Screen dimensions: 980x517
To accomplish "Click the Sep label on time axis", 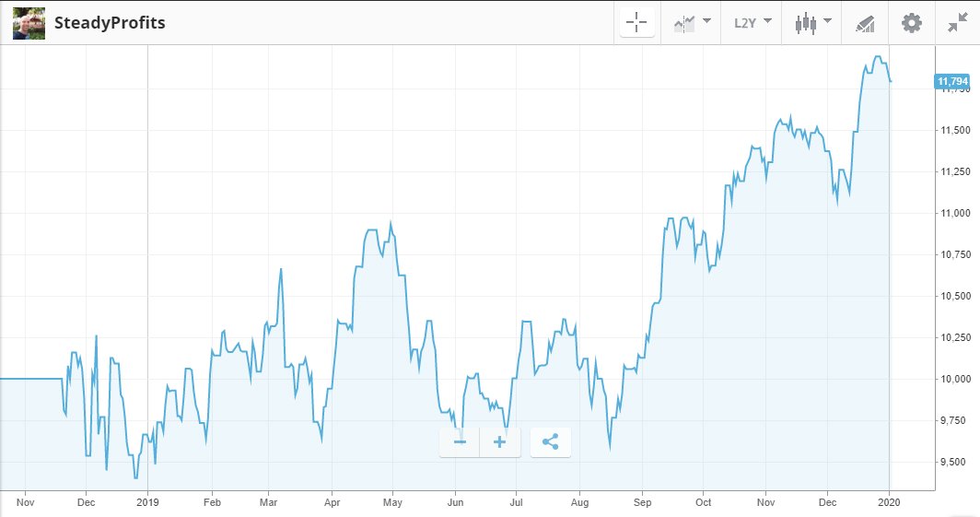I will 642,502.
